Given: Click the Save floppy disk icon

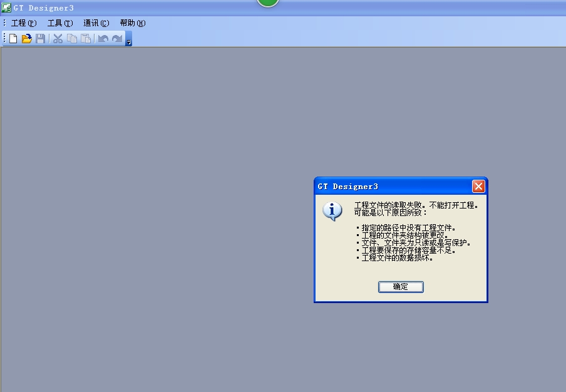Looking at the screenshot, I should (x=41, y=38).
